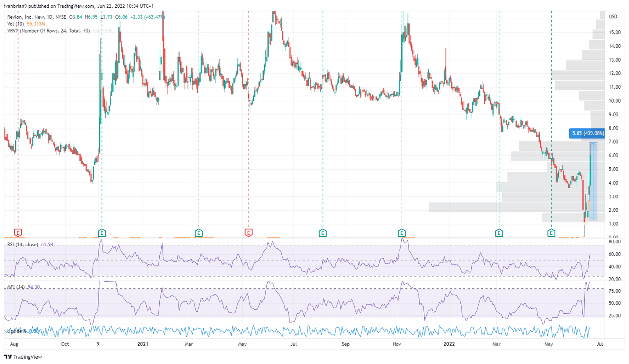Click the green E earnings icon below March 2021

(x=199, y=233)
